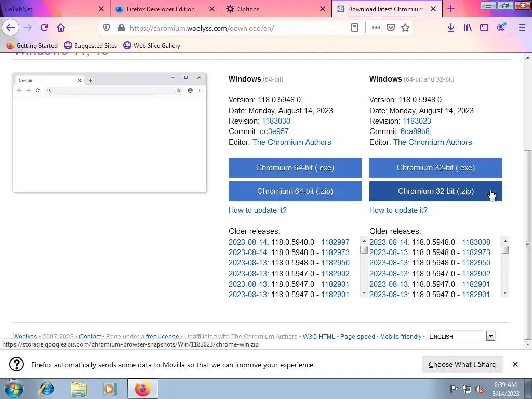Screen dimensions: 532x399
Task: Open the network tray icon
Action: (467, 389)
